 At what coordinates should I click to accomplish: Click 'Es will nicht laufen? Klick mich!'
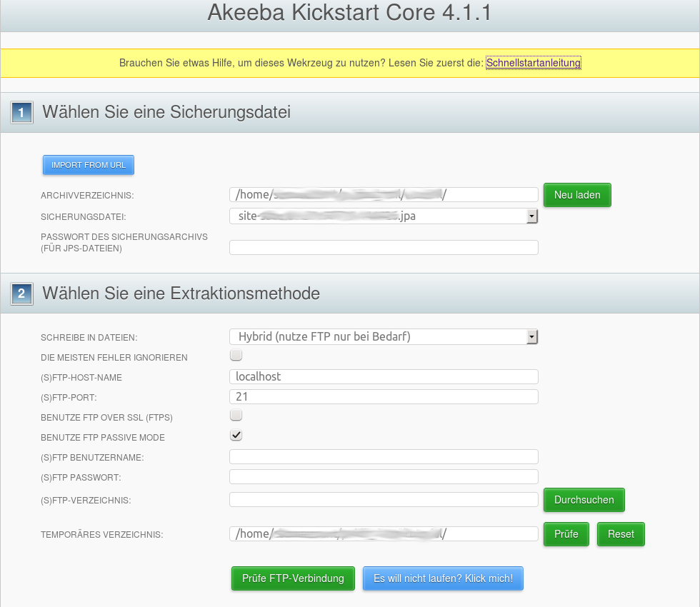click(x=443, y=578)
